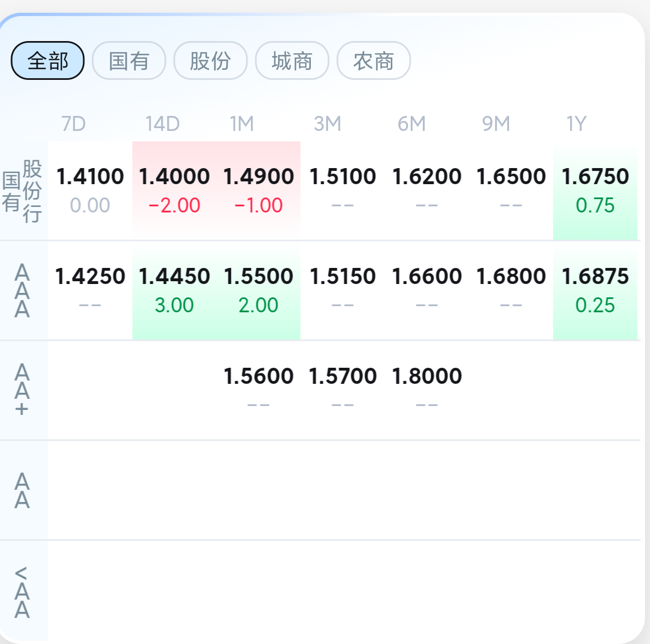This screenshot has height=644, width=650.
Task: Click the 1.4450 AAA 14D rate
Action: coord(174,276)
